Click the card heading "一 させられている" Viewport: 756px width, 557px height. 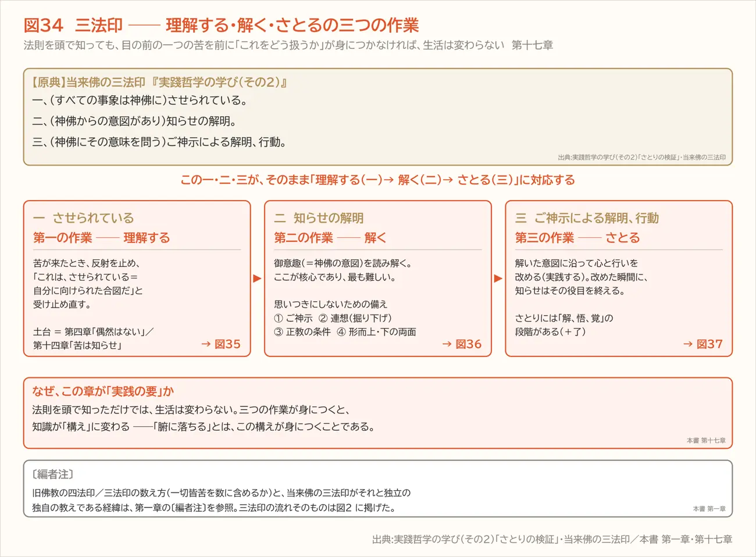[x=84, y=218]
